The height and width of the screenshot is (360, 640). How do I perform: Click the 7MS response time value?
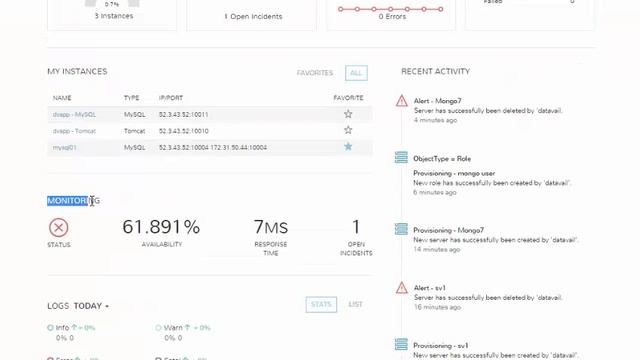tap(271, 227)
